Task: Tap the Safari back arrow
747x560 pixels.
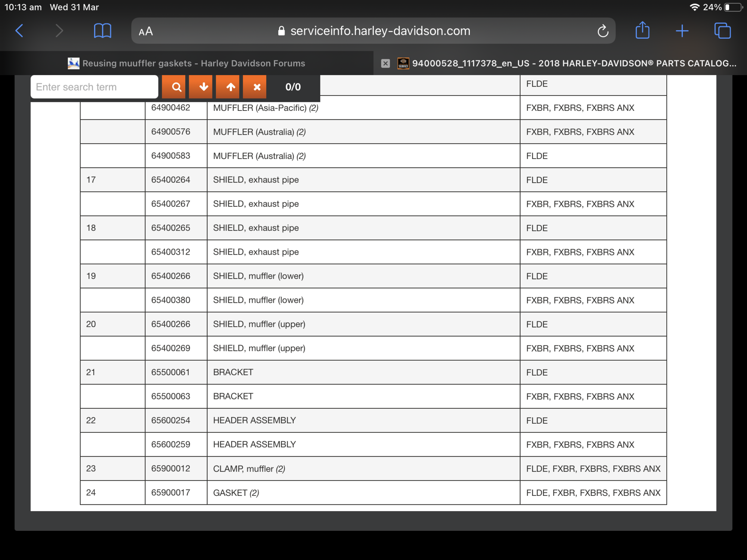Action: (19, 31)
